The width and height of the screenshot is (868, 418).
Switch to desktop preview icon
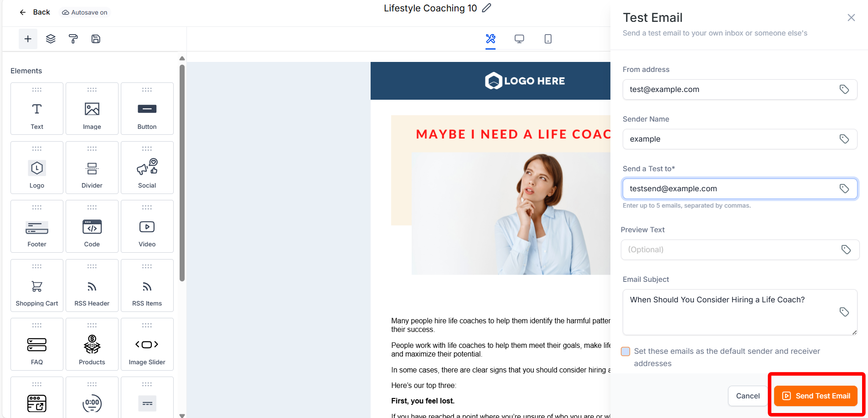[x=519, y=39]
